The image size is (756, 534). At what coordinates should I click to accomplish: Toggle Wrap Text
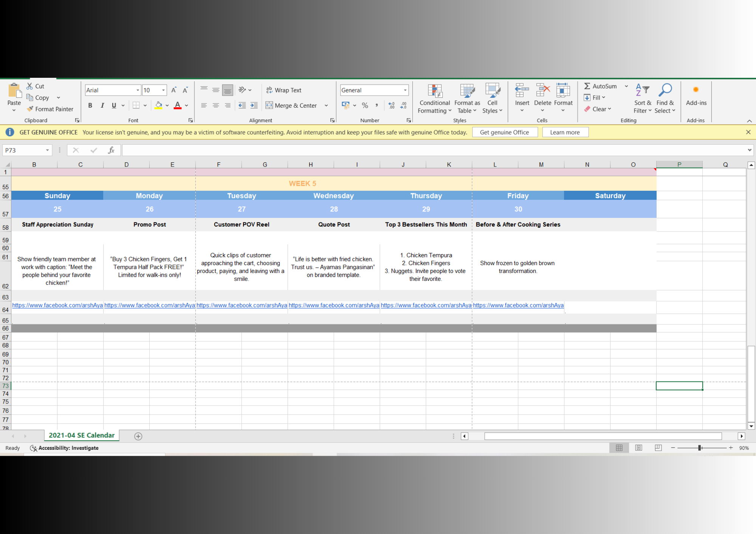click(x=283, y=90)
